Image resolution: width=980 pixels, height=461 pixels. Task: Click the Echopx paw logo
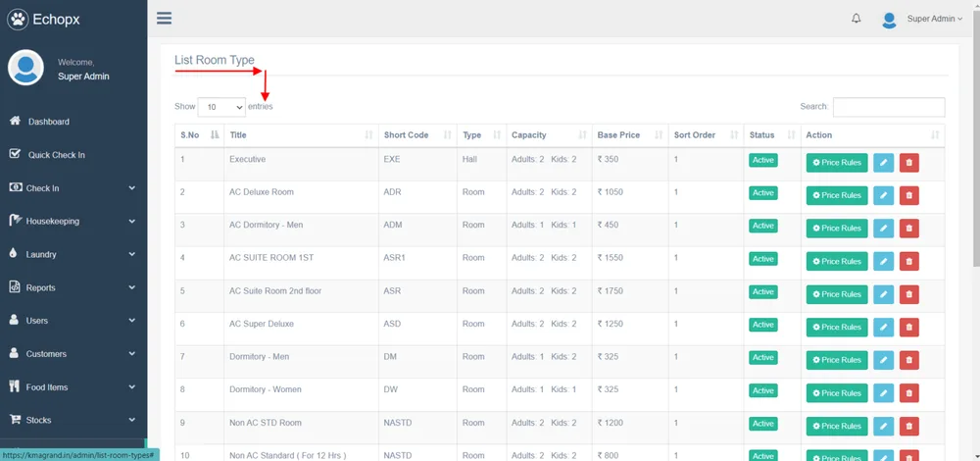18,20
